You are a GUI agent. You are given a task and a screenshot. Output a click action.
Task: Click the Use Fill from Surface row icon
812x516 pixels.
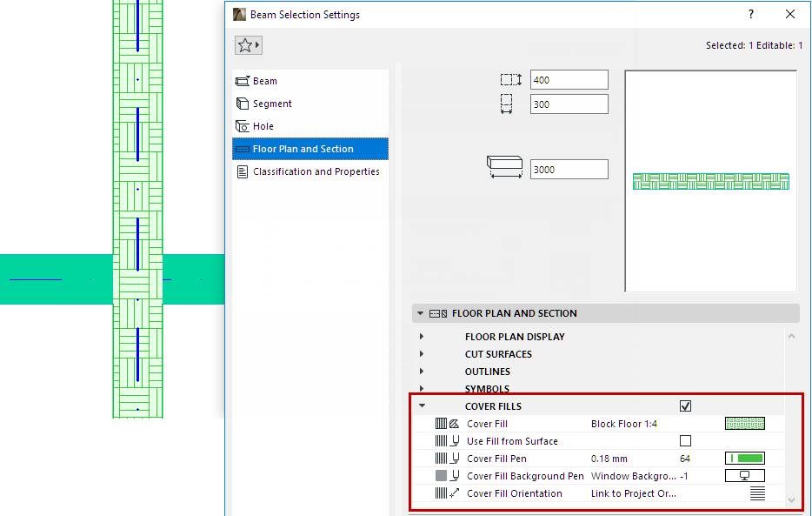pos(448,441)
